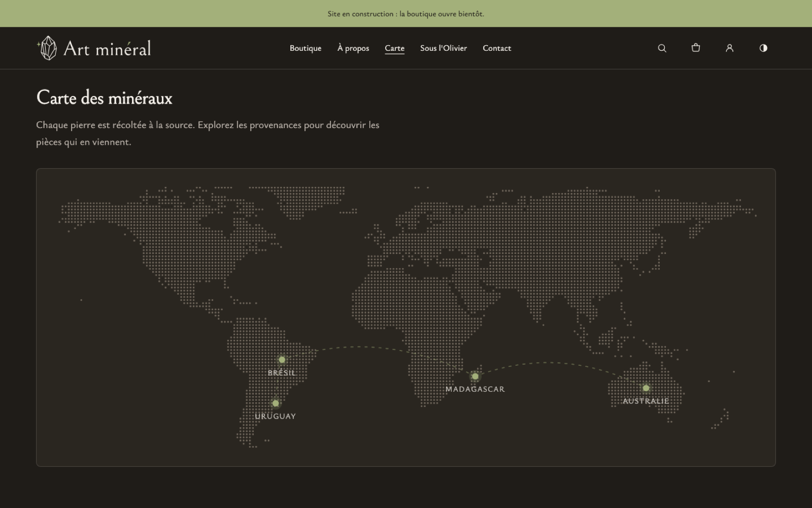
Task: Toggle the dark/light contrast theme icon
Action: pyautogui.click(x=763, y=48)
